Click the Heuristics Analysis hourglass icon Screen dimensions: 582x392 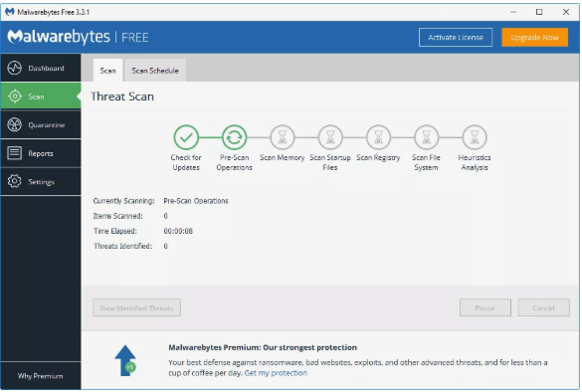[475, 137]
